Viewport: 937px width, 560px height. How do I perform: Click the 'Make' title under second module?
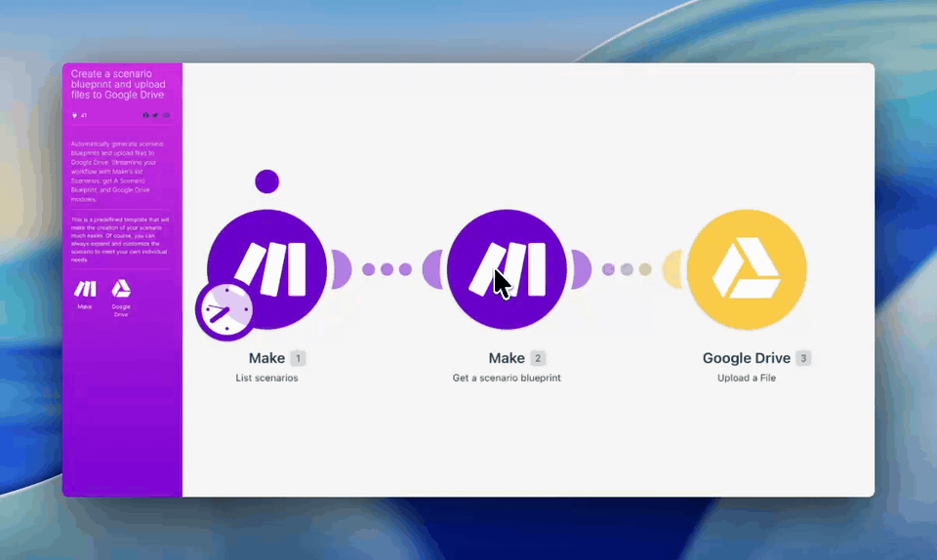click(507, 358)
